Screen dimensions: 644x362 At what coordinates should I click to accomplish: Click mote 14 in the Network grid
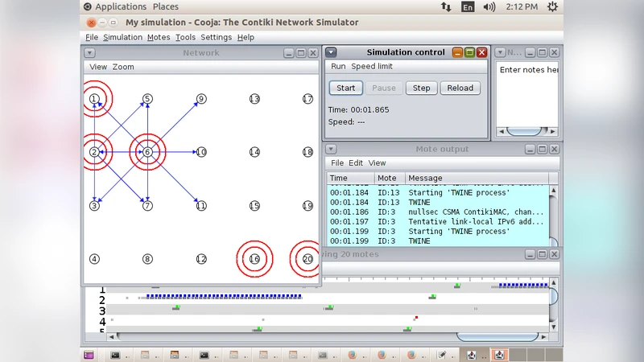coord(254,152)
